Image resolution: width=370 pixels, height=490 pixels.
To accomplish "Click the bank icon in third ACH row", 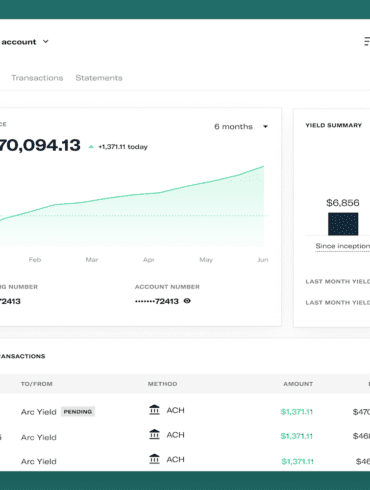I will (154, 459).
